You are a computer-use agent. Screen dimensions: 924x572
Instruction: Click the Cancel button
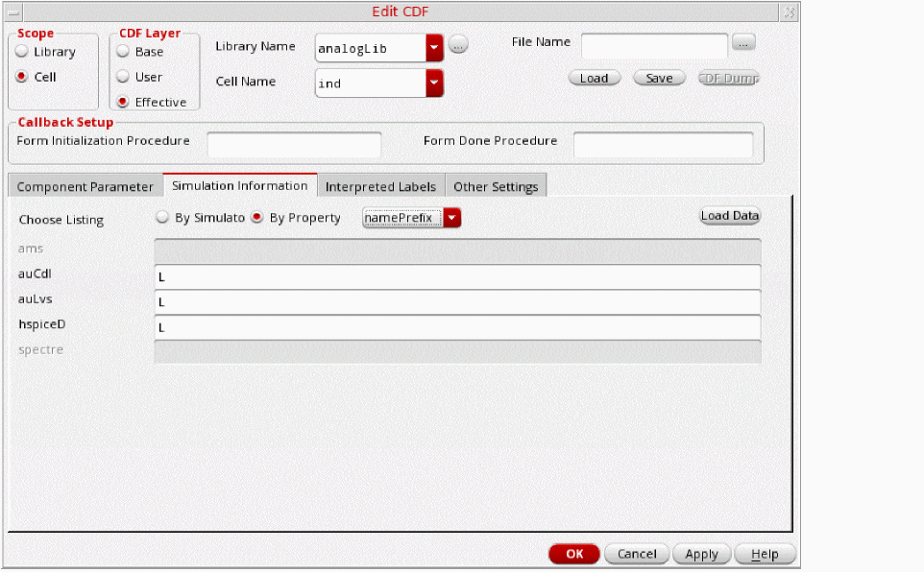[637, 554]
